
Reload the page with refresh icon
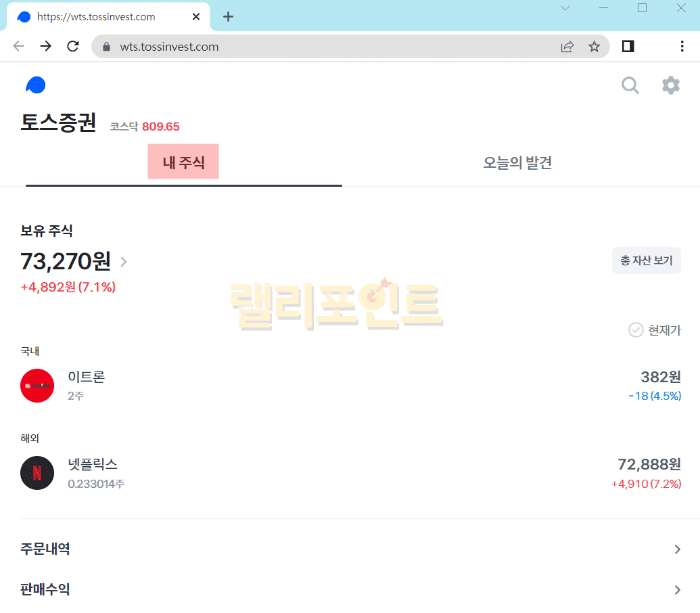pos(73,47)
